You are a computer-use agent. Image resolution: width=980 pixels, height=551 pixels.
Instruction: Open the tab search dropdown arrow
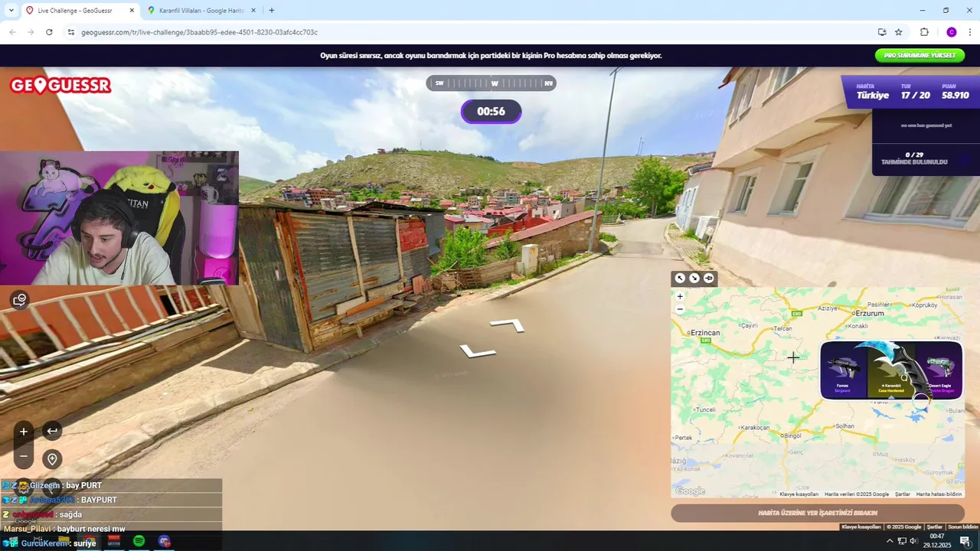click(10, 10)
